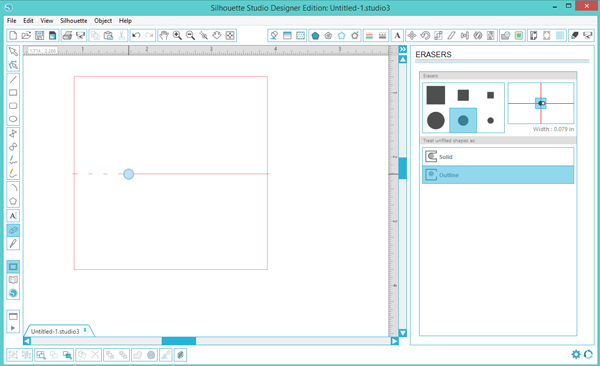This screenshot has width=600, height=366.
Task: Open the Help menu
Action: point(125,21)
